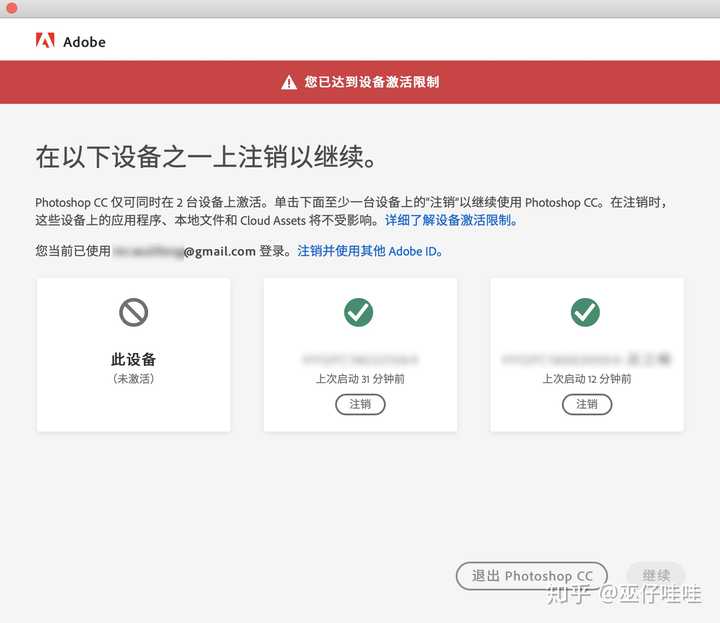Image resolution: width=720 pixels, height=623 pixels.
Task: Sign out the device last launched 12 分钟前
Action: [x=587, y=404]
